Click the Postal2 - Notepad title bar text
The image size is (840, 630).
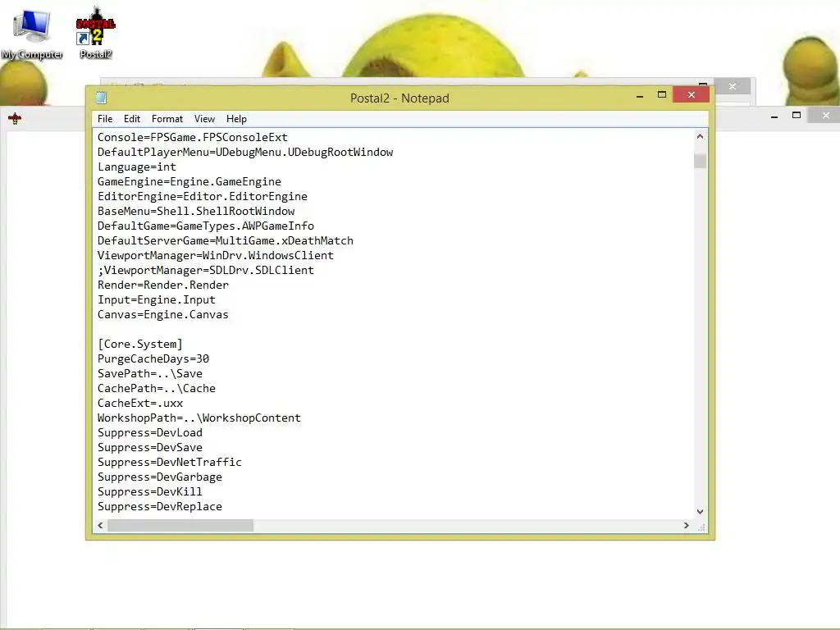[x=399, y=98]
